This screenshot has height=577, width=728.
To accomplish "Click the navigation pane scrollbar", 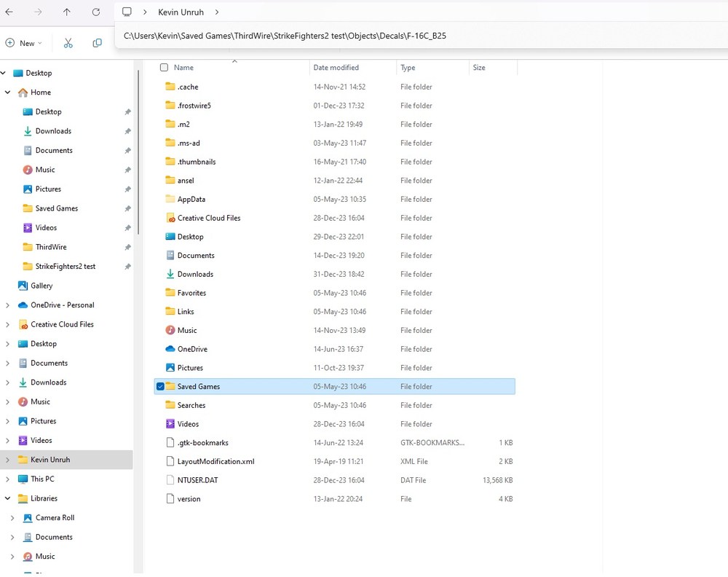I will [x=138, y=153].
